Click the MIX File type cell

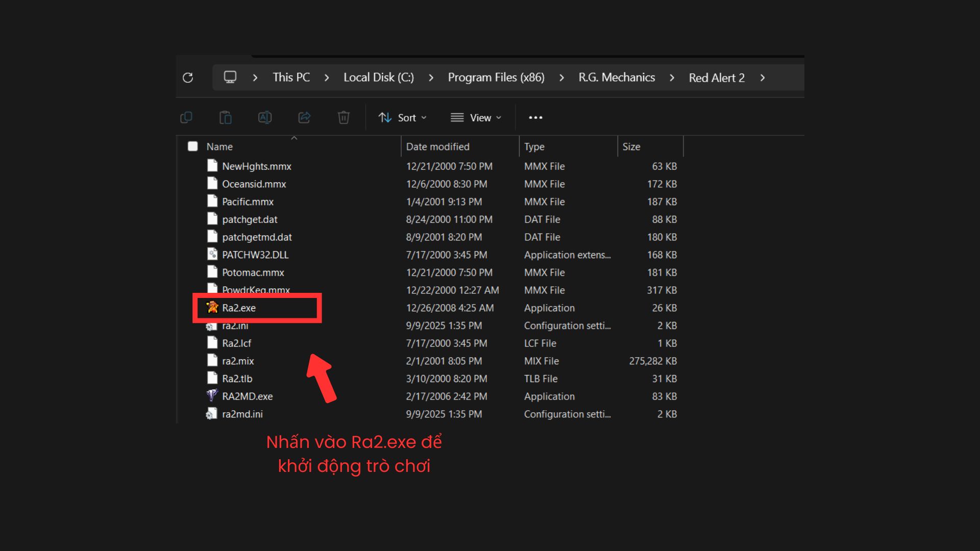click(x=541, y=361)
